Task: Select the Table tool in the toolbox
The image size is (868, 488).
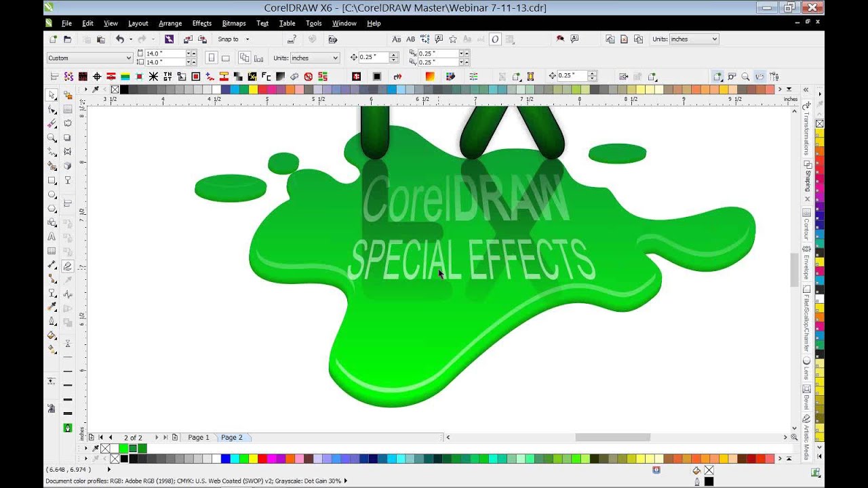Action: coord(52,251)
